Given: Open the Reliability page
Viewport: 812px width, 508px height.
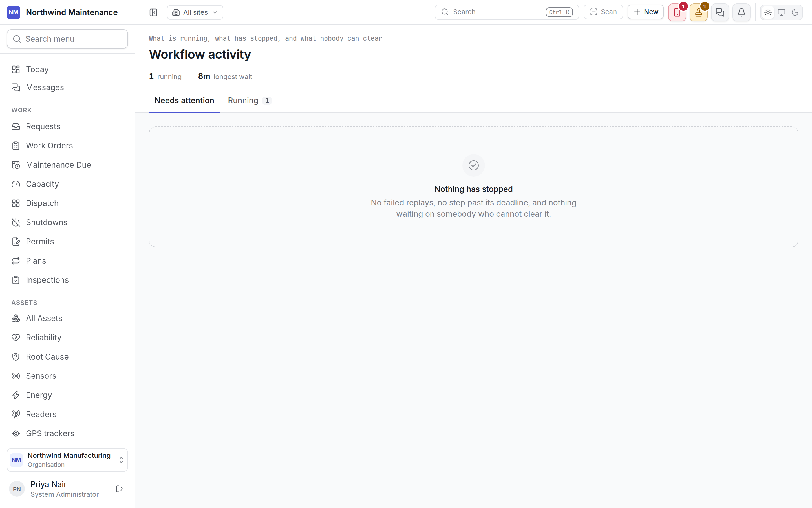Looking at the screenshot, I should click(x=67, y=337).
